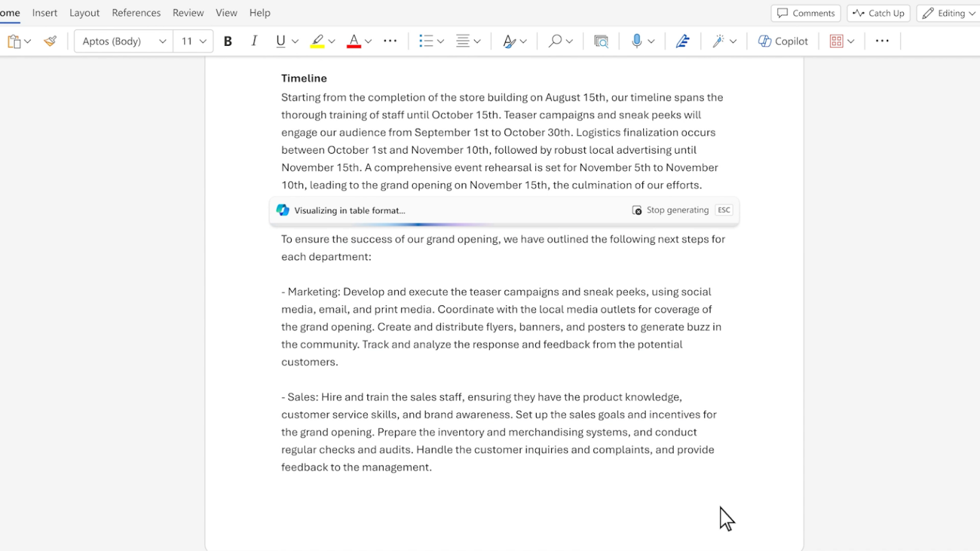Viewport: 980px width, 551px height.
Task: Launch Designer via the grid icon
Action: click(x=836, y=41)
